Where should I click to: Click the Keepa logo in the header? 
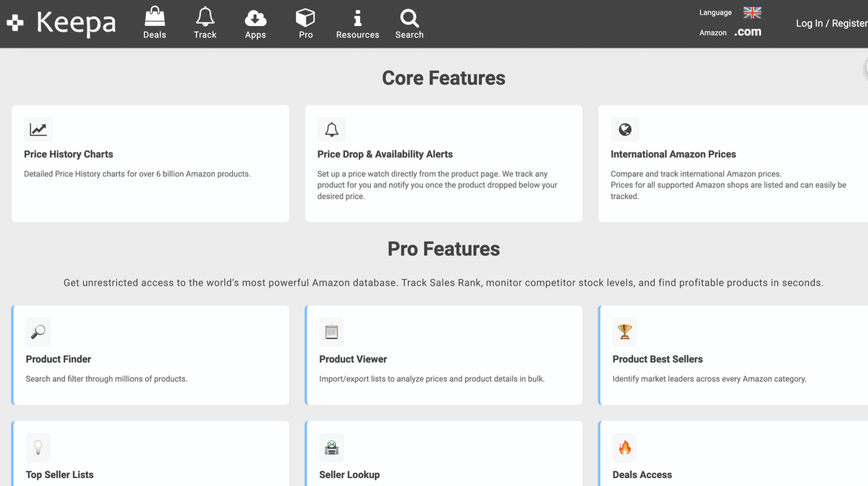61,22
